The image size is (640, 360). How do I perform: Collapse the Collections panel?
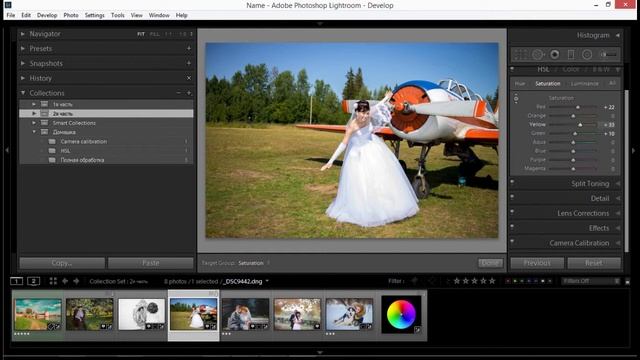23,93
